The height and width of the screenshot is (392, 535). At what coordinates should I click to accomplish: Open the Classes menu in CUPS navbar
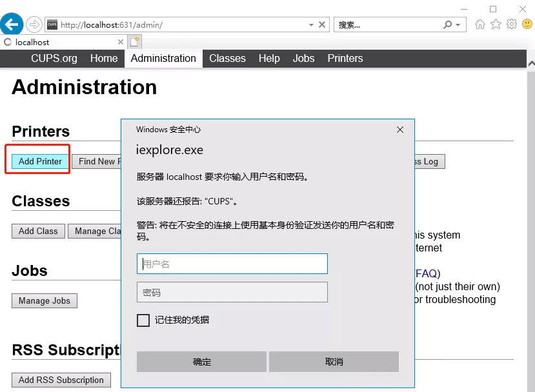coord(227,58)
